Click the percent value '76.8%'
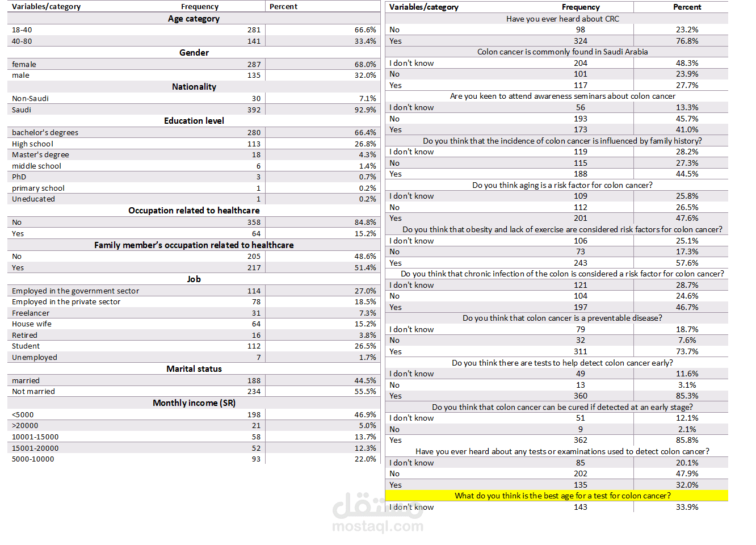Screen dimensions: 756x545 (687, 41)
